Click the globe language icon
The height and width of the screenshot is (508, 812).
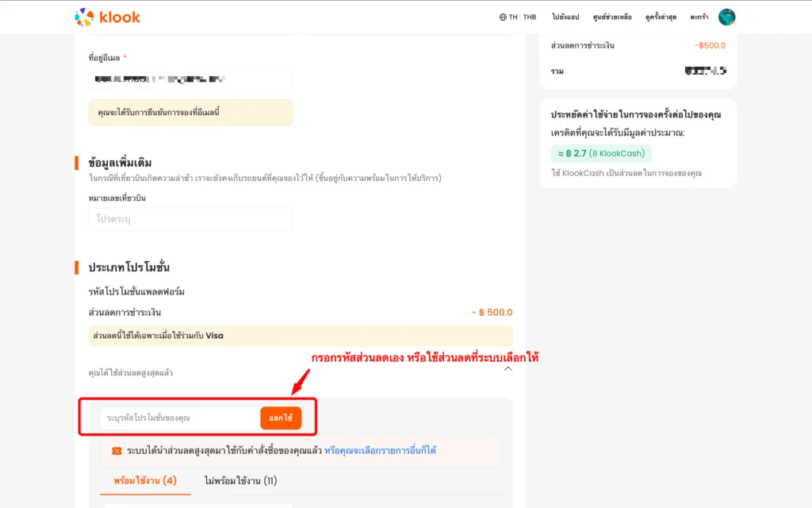pos(502,17)
